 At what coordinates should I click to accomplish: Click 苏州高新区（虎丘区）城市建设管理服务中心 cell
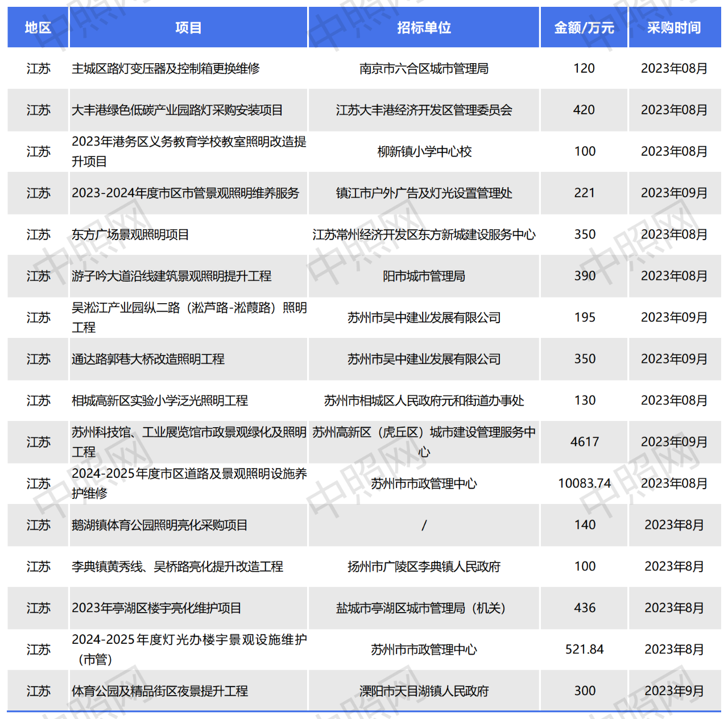[x=424, y=442]
